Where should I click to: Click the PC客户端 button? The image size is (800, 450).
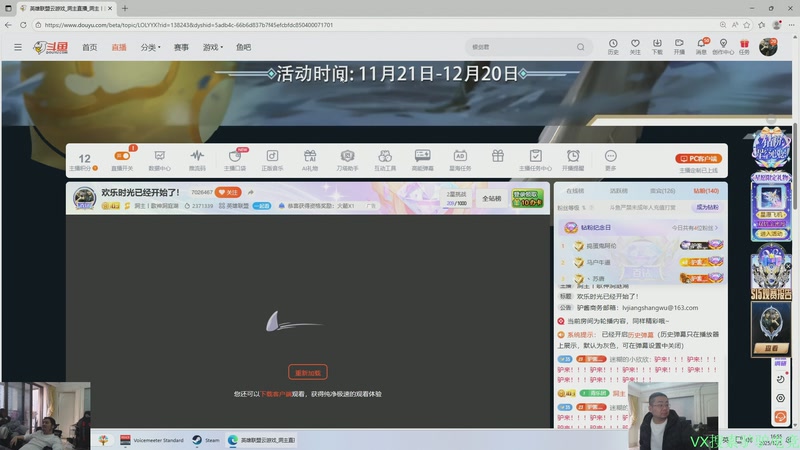coord(698,159)
